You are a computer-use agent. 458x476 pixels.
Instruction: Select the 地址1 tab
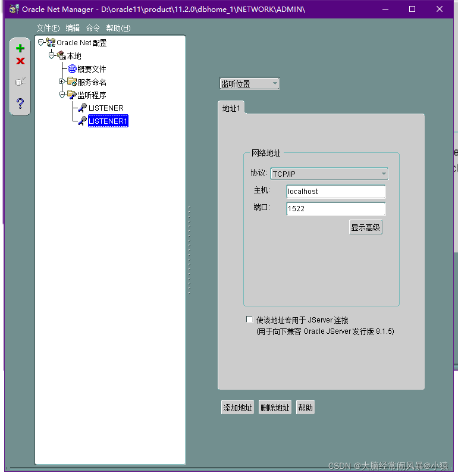coord(231,108)
